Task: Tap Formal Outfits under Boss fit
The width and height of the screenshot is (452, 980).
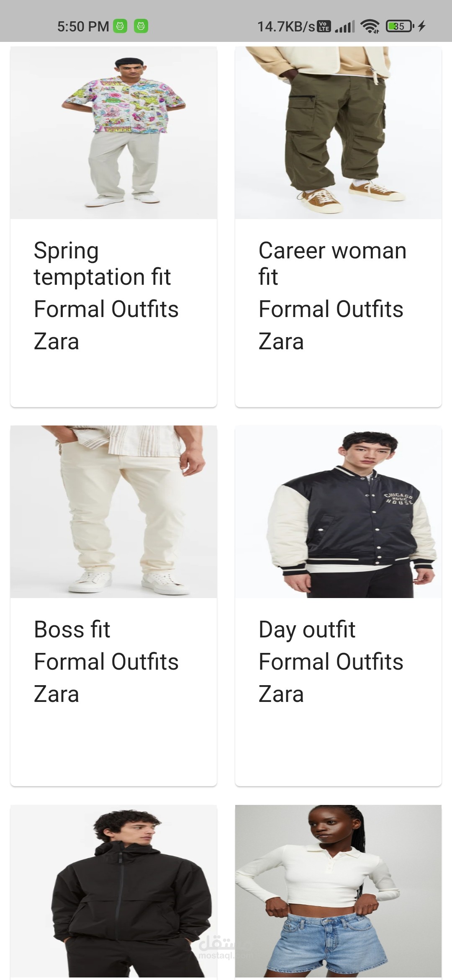Action: click(x=106, y=662)
